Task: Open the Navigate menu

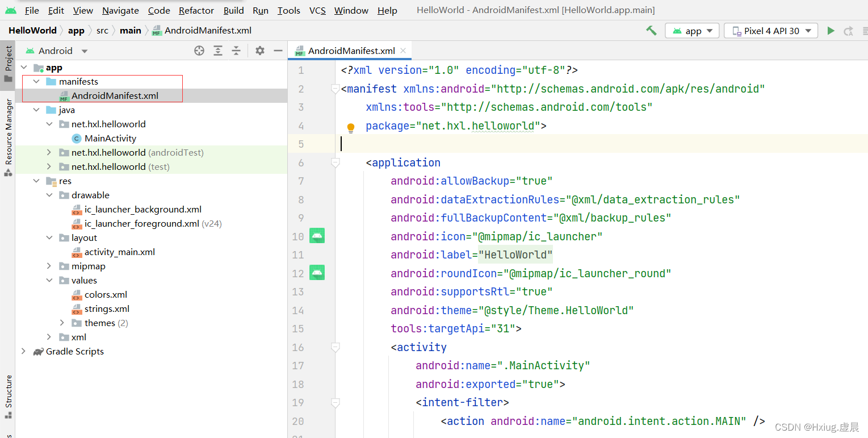Action: (x=120, y=10)
